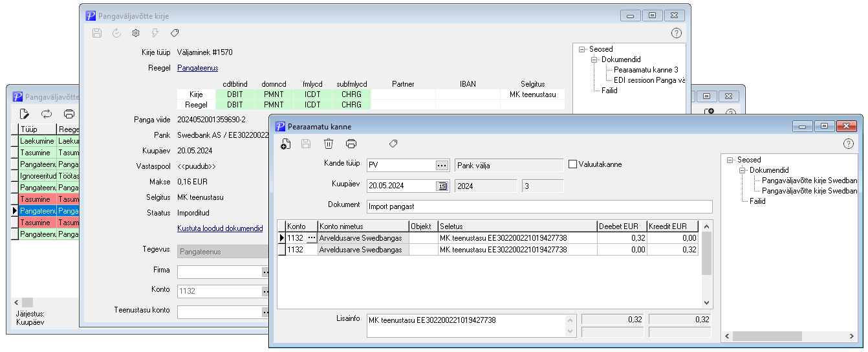Click Kreedit EUR column header
This screenshot has height=352, width=868.
673,226
